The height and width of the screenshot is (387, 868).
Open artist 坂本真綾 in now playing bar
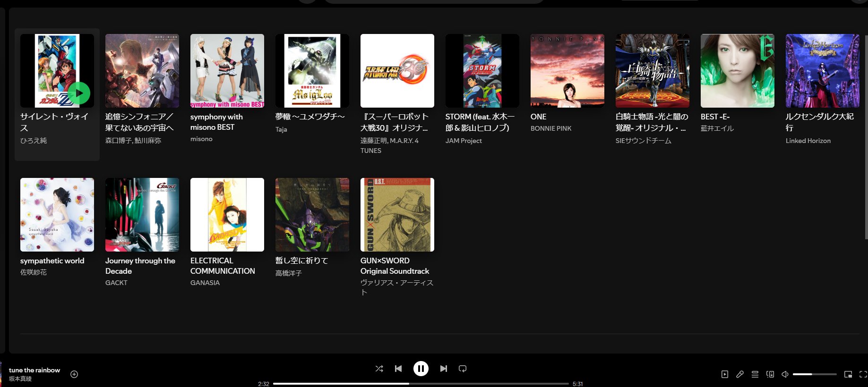click(20, 379)
